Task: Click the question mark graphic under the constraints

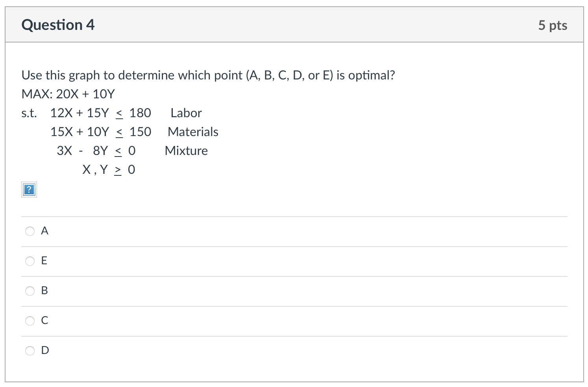Action: [29, 190]
